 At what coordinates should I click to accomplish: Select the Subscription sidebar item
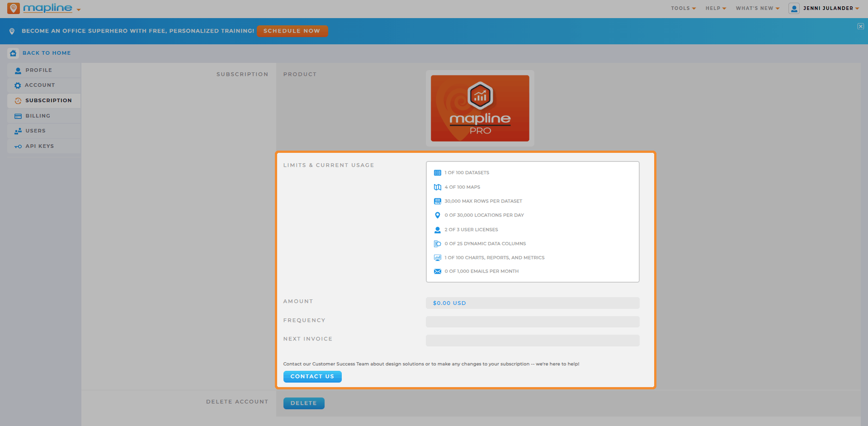pos(44,100)
